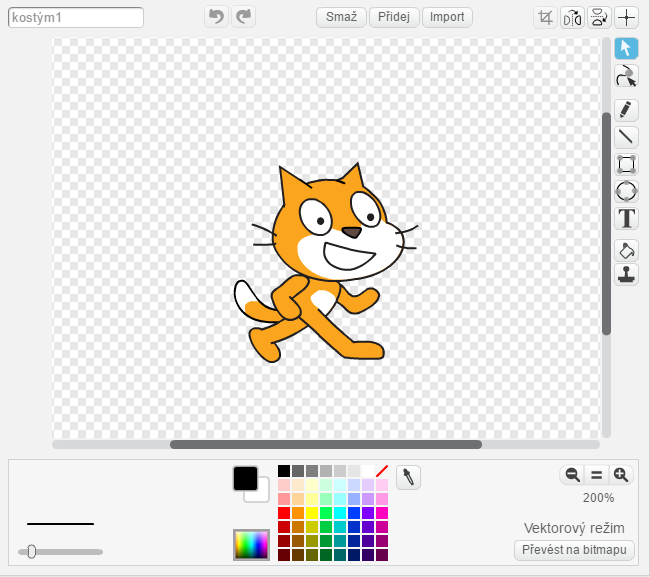Click the vertical canvas scrollbar thumb
The height and width of the screenshot is (577, 650).
(606, 223)
